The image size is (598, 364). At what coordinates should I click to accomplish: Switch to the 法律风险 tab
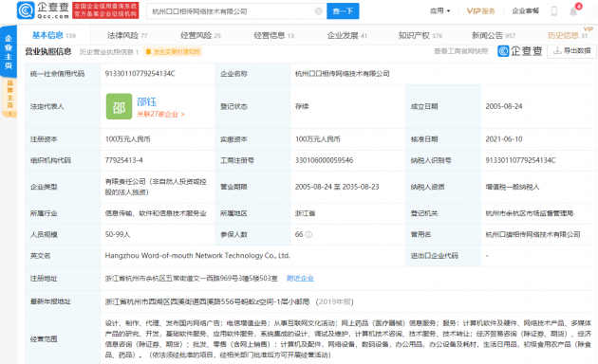(x=127, y=35)
